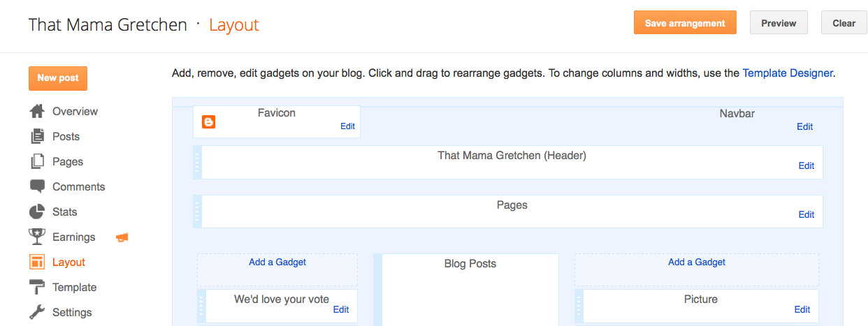
Task: Click the Settings wrench icon
Action: point(37,313)
